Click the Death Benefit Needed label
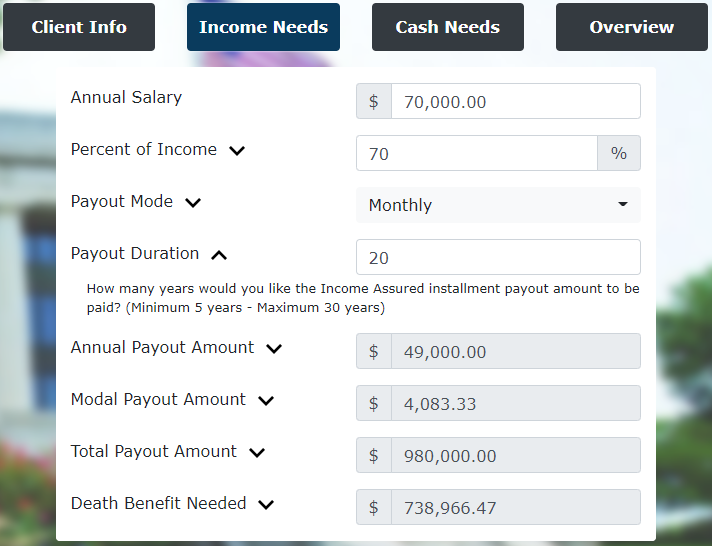712x546 pixels. pyautogui.click(x=158, y=503)
